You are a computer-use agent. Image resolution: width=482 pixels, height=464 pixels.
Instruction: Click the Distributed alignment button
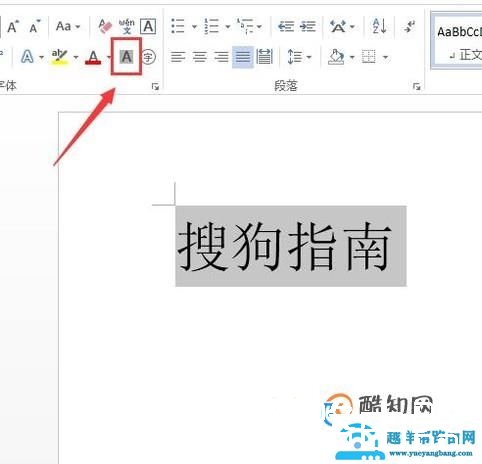[x=265, y=57]
